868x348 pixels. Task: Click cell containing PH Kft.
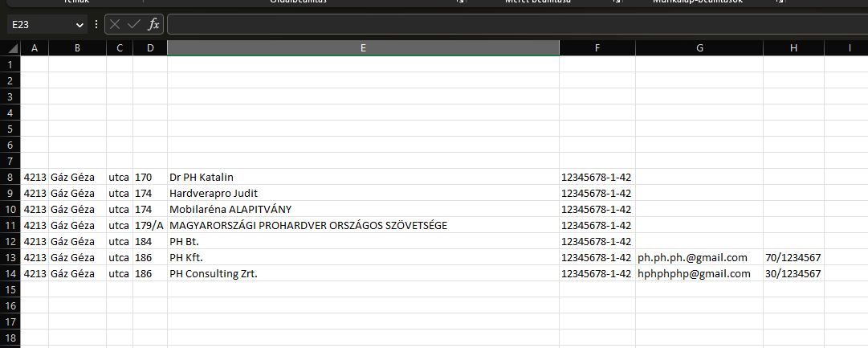click(x=363, y=258)
